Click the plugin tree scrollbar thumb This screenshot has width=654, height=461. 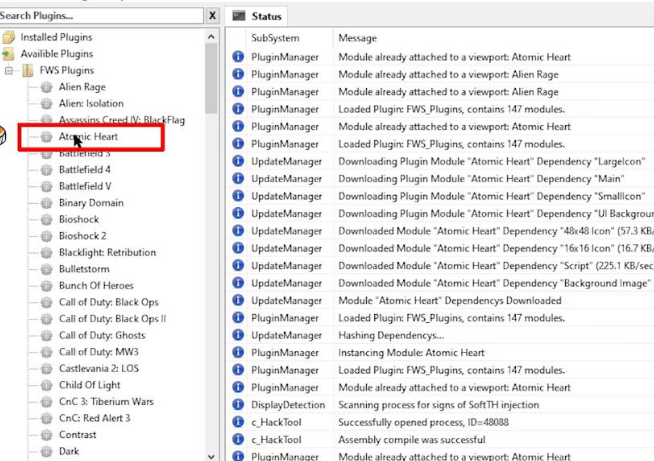click(x=211, y=78)
